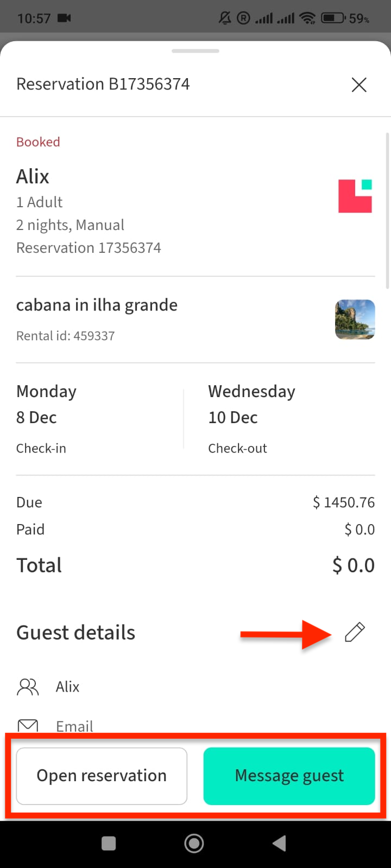Tap the Monday 8 Dec check-in date
Image resolution: width=391 pixels, height=868 pixels.
[x=47, y=405]
